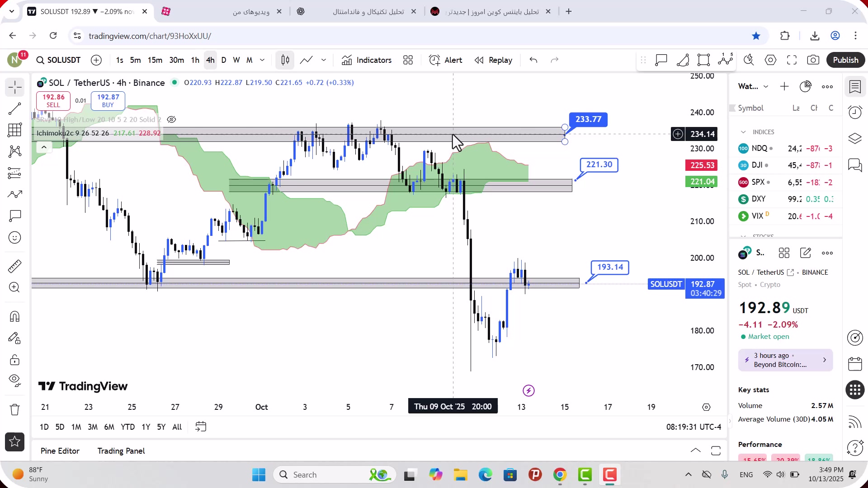The height and width of the screenshot is (488, 868).
Task: Select the All date range
Action: pos(177,427)
